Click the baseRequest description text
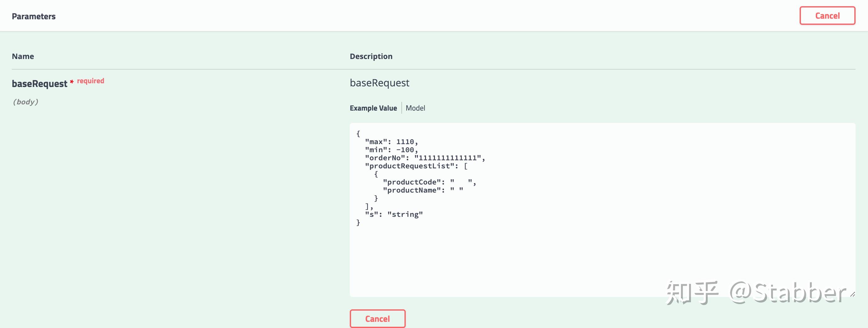The height and width of the screenshot is (328, 868). (379, 83)
